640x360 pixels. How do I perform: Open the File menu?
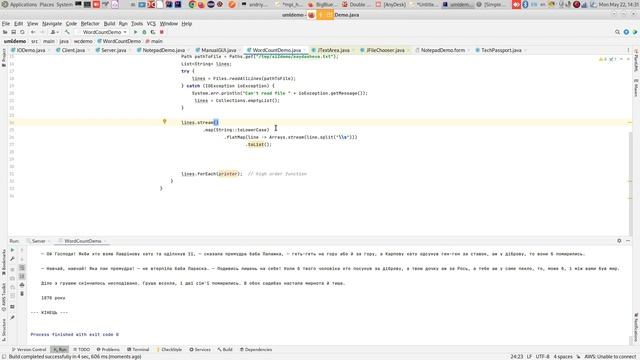click(x=6, y=24)
